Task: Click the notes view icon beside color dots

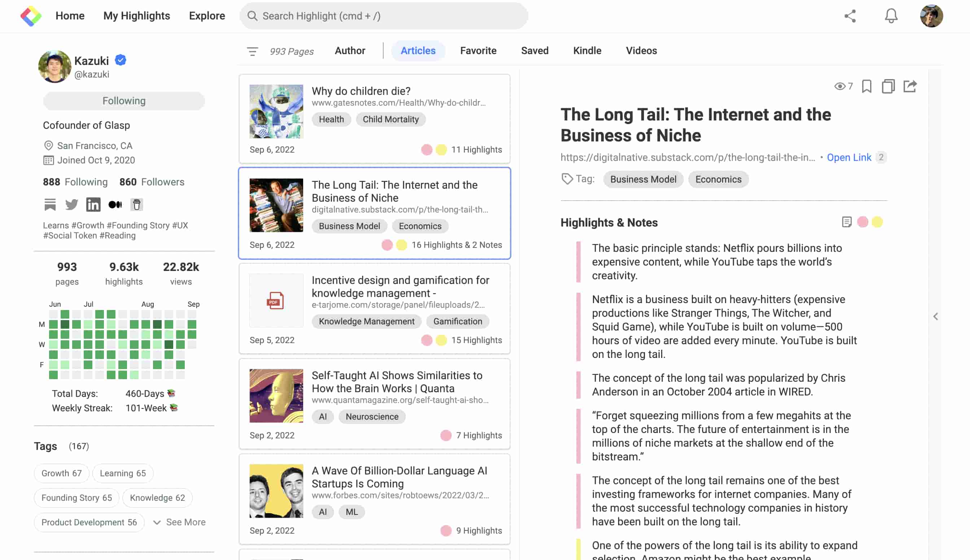Action: tap(847, 222)
